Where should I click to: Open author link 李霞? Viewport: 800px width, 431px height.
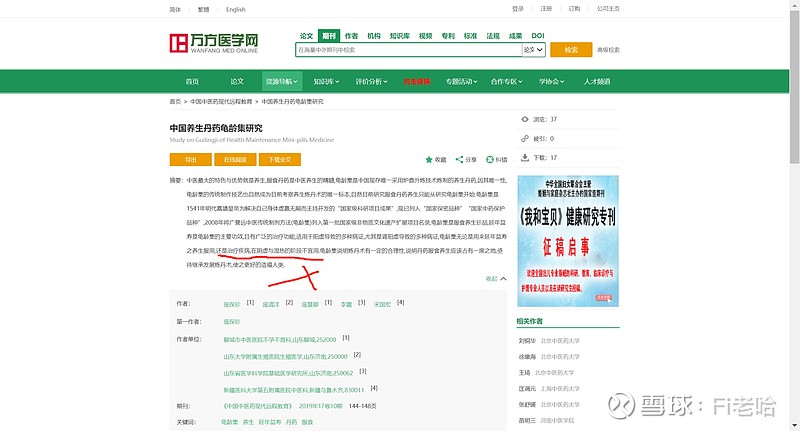(346, 305)
